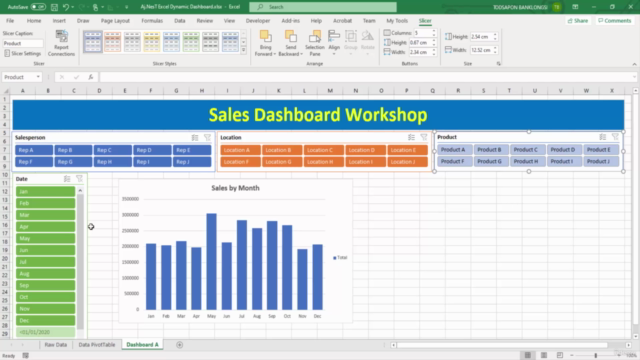Increase slicer size Height value
Viewport: 640px width, 360px height.
pyautogui.click(x=495, y=35)
